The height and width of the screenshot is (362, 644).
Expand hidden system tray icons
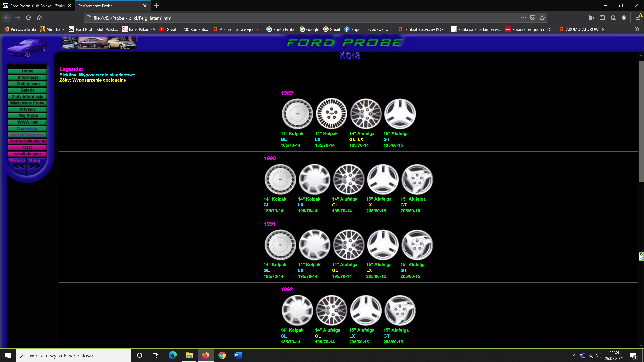click(574, 355)
